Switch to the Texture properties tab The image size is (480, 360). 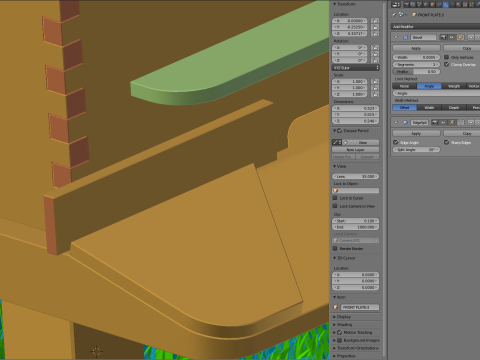point(465,5)
